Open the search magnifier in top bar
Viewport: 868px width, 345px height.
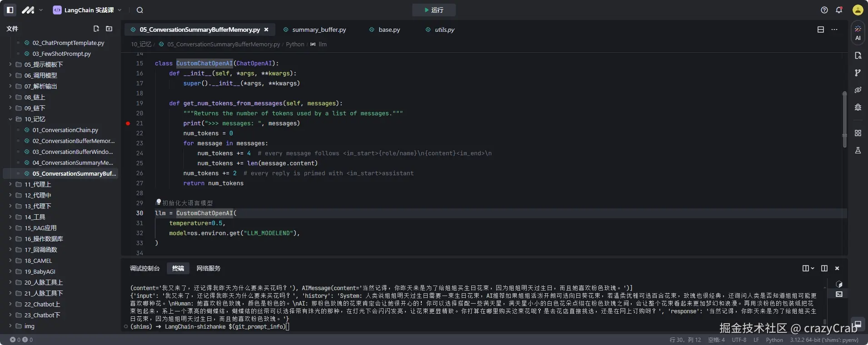140,10
